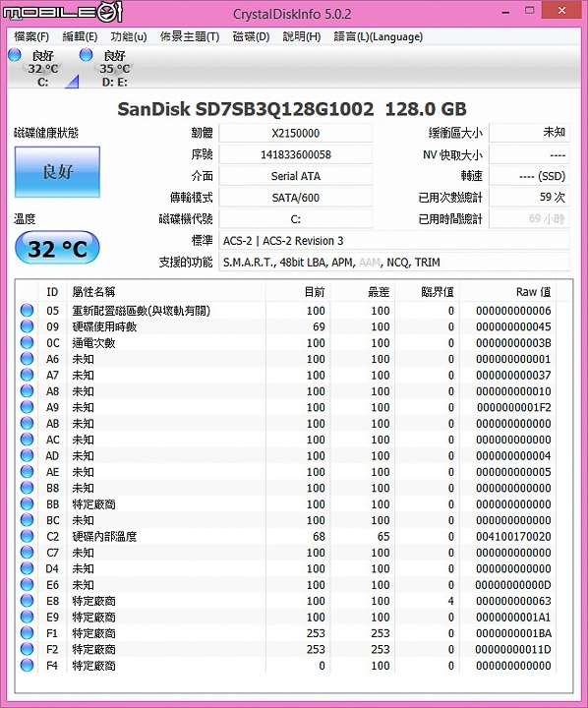Open the 語言(L)(Language) menu
588x708 pixels.
378,36
